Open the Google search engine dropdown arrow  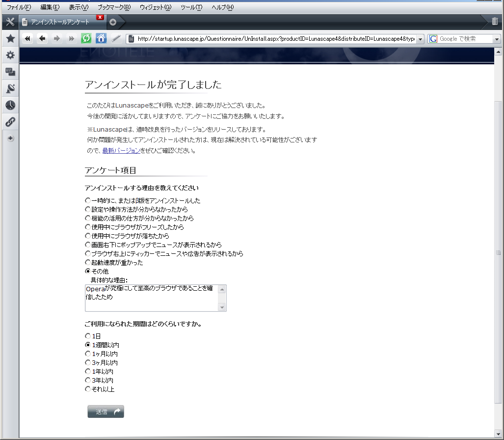pyautogui.click(x=497, y=39)
